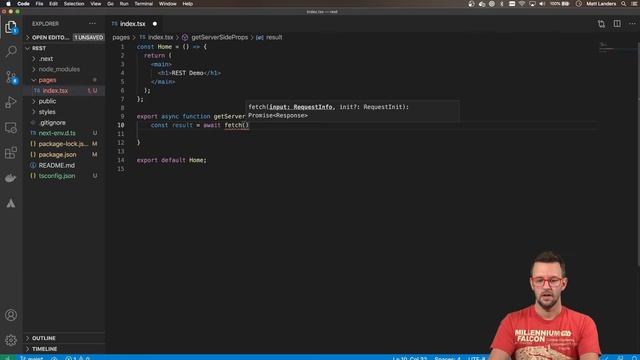
Task: Click the Open Changes compare icon
Action: 601,24
